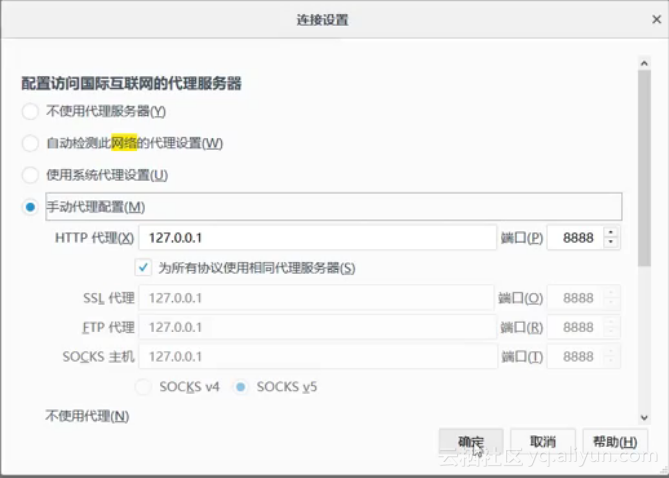
Task: Increase HTTP proxy port with up arrow
Action: pyautogui.click(x=611, y=233)
